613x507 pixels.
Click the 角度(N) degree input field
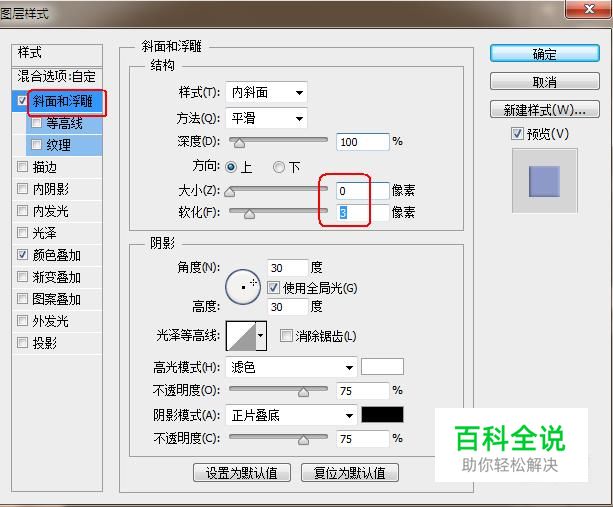click(287, 268)
